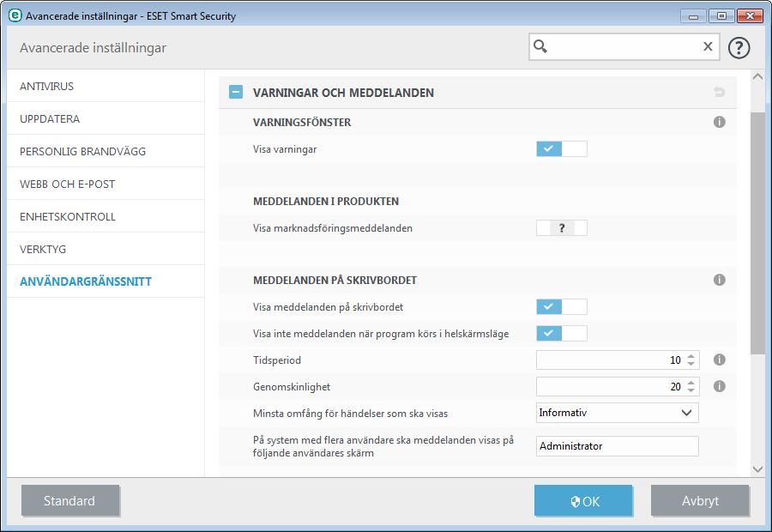Show info icon next to Tidsperiod
Screen dimensions: 772x532
[719, 360]
